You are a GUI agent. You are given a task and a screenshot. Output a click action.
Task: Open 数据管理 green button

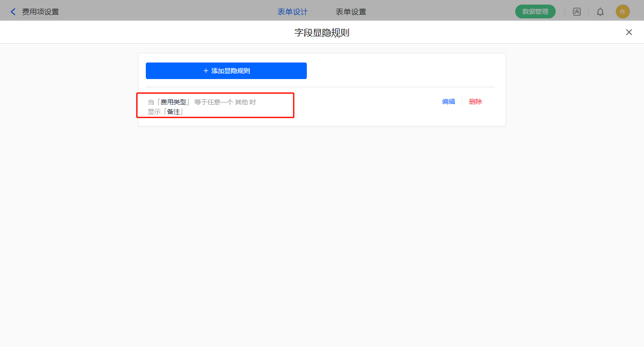point(535,12)
